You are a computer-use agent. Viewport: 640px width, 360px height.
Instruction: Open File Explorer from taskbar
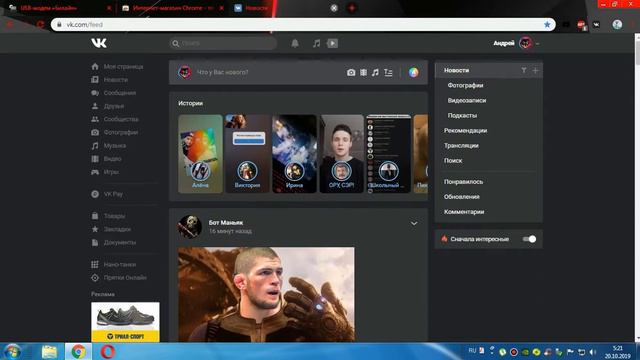[x=49, y=351]
